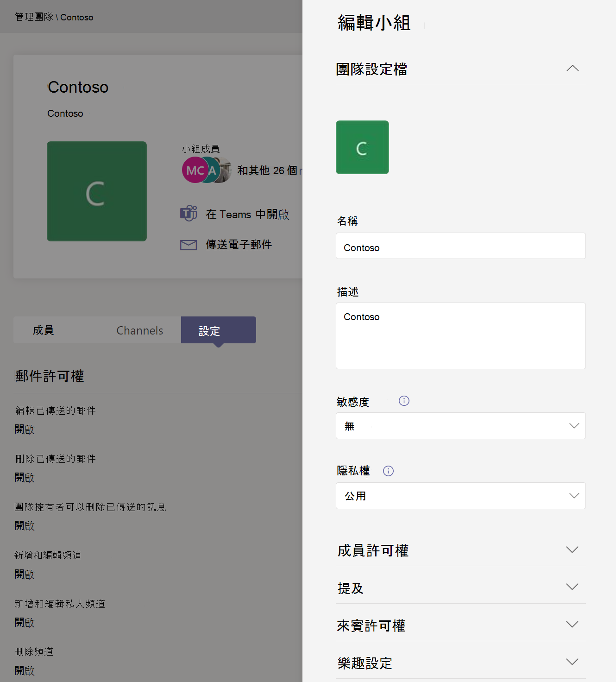The height and width of the screenshot is (682, 616).
Task: Click 管理團隊 in the breadcrumb
Action: 34,17
